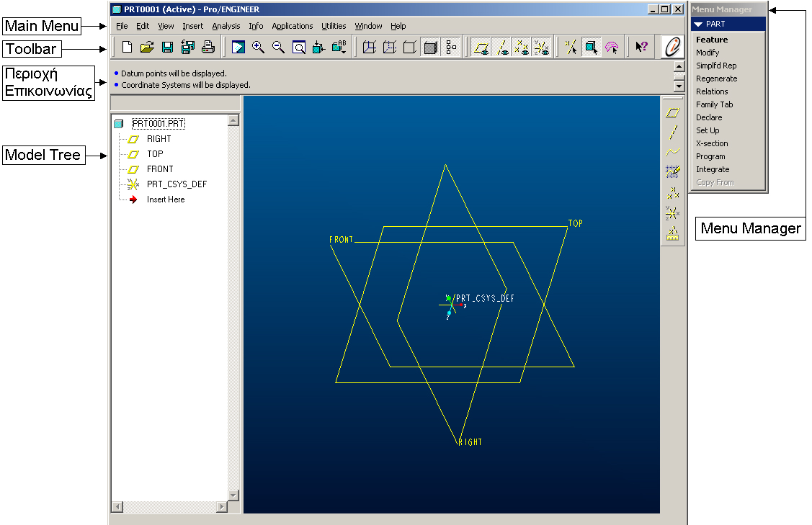Select the Coordinate System tool in right toolbar
Image resolution: width=812 pixels, height=525 pixels.
point(673,212)
